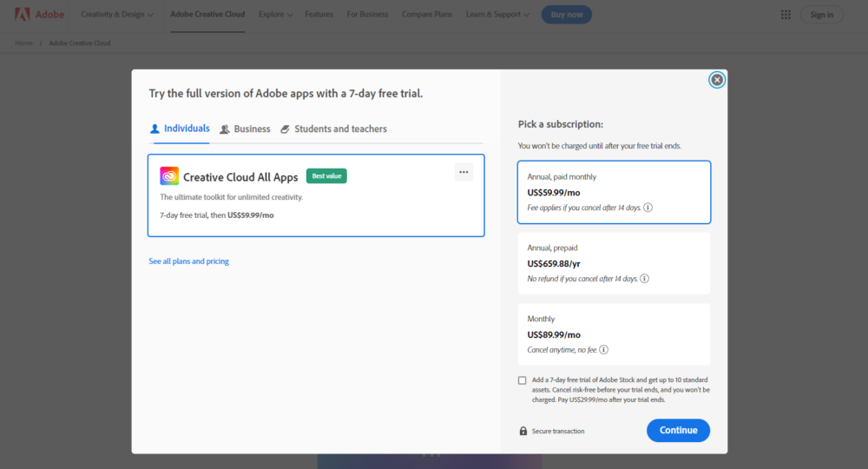Click Adobe Creative Cloud breadcrumb link
The width and height of the screenshot is (868, 469).
tap(80, 43)
